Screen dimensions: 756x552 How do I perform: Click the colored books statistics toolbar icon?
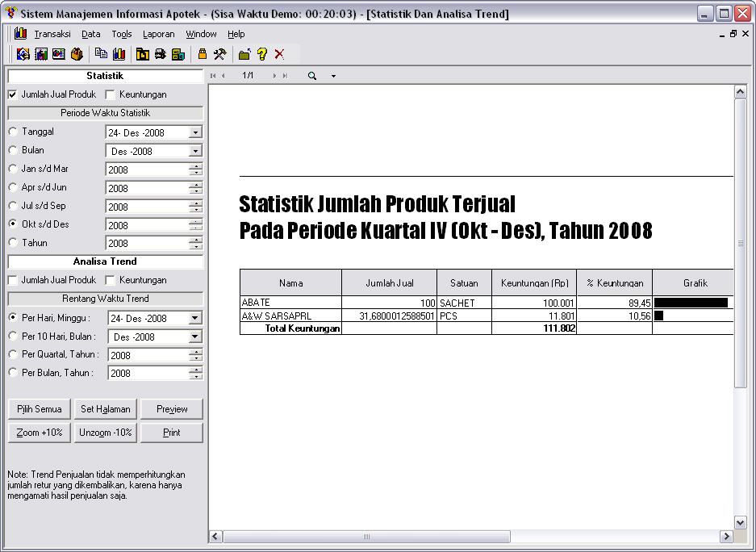point(119,54)
